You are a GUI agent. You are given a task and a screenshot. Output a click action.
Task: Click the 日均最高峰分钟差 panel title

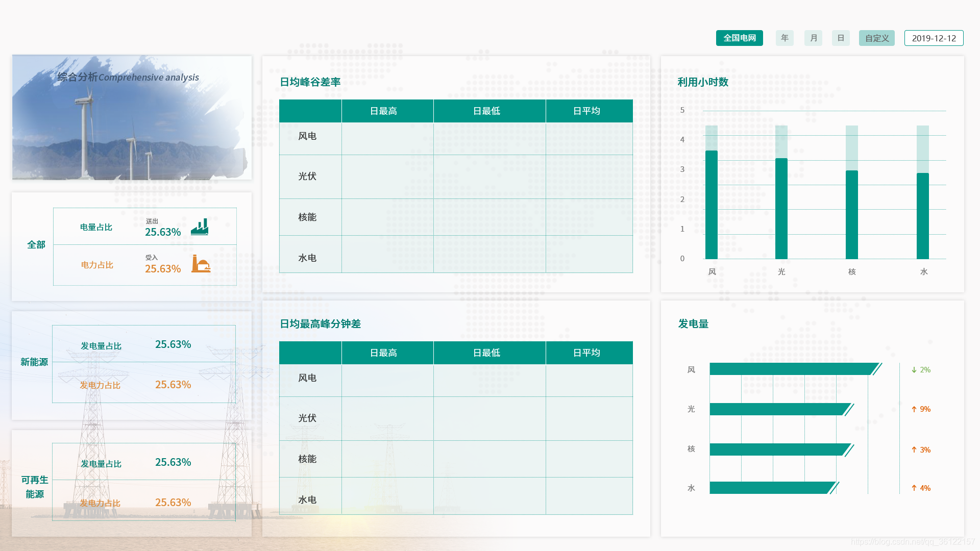coord(321,324)
